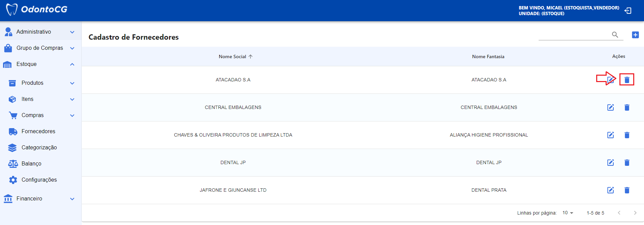Click the search magnifier icon
This screenshot has height=225, width=644.
(x=615, y=35)
